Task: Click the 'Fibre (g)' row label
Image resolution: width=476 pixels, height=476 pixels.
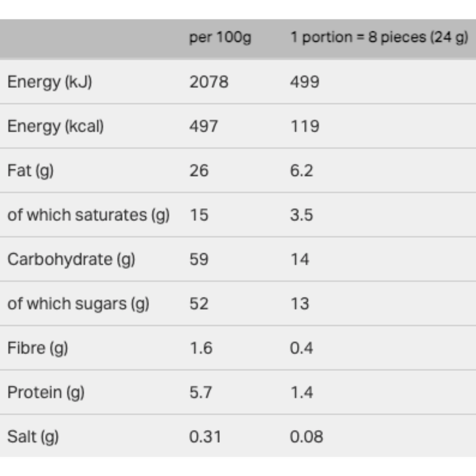Action: click(x=37, y=348)
